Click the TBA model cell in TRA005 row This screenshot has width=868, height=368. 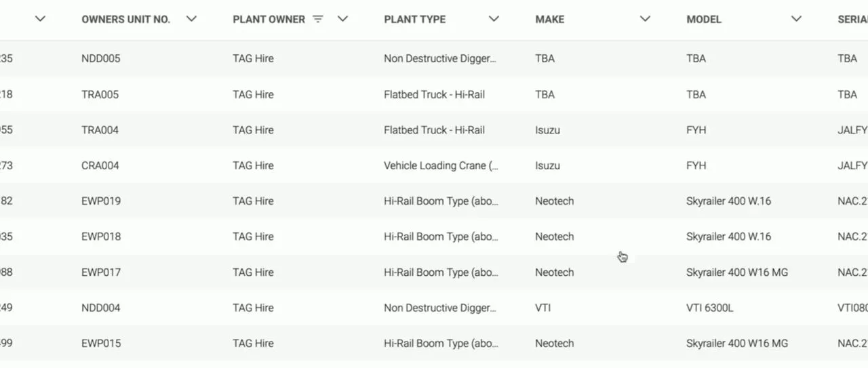click(696, 94)
